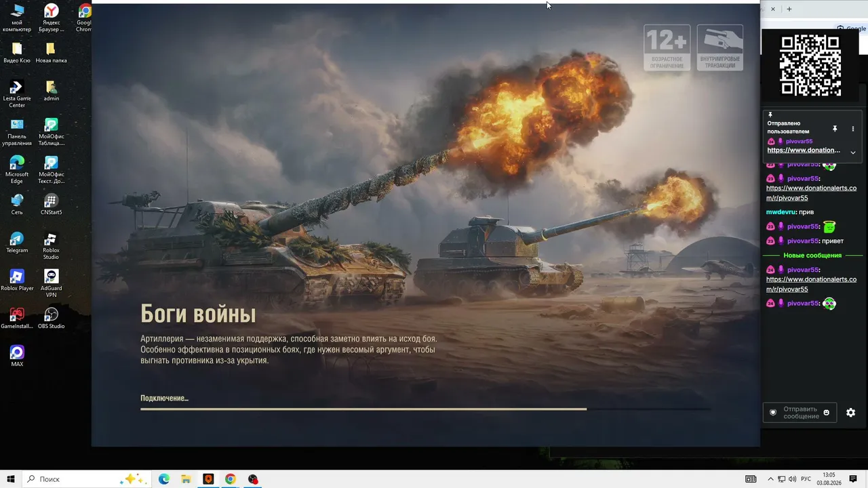
Task: Launch МойОфис Таблица shortcut
Action: tap(51, 132)
